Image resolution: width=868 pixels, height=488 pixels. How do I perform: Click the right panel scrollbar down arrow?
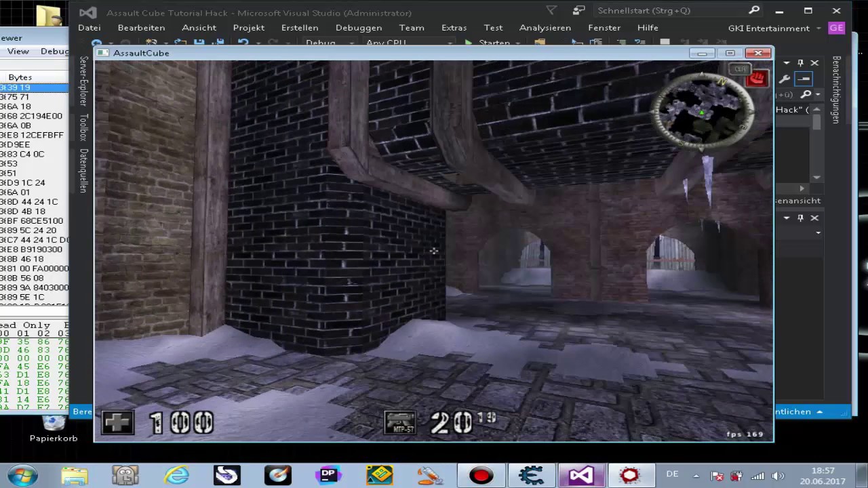click(x=817, y=178)
